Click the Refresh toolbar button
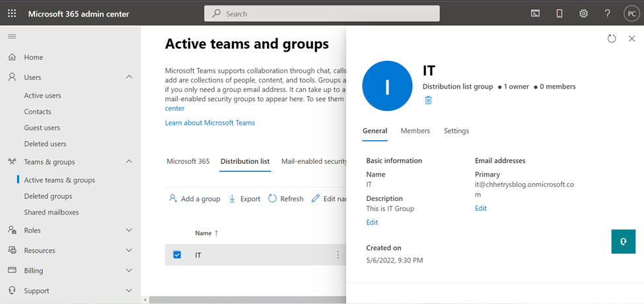 pyautogui.click(x=286, y=199)
